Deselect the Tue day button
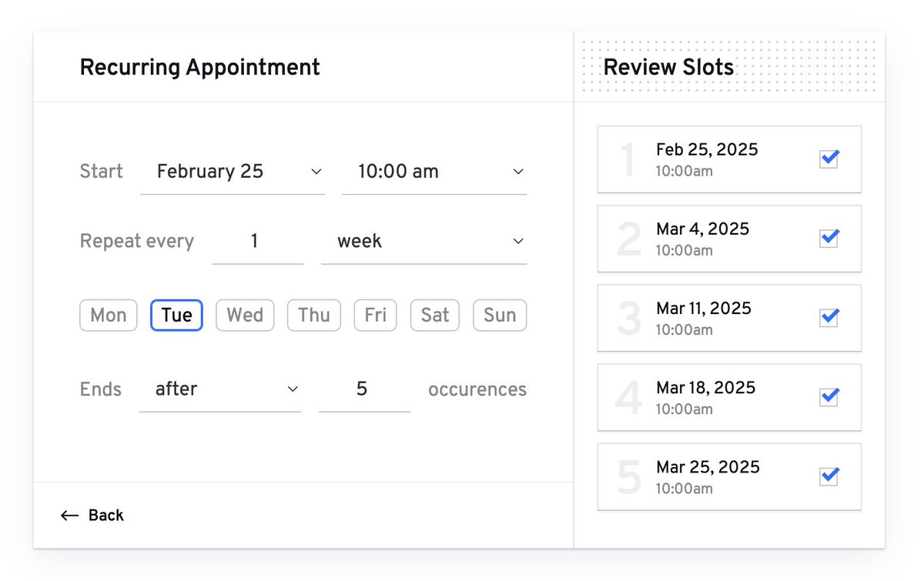Image resolution: width=924 pixels, height=581 pixels. 176,316
